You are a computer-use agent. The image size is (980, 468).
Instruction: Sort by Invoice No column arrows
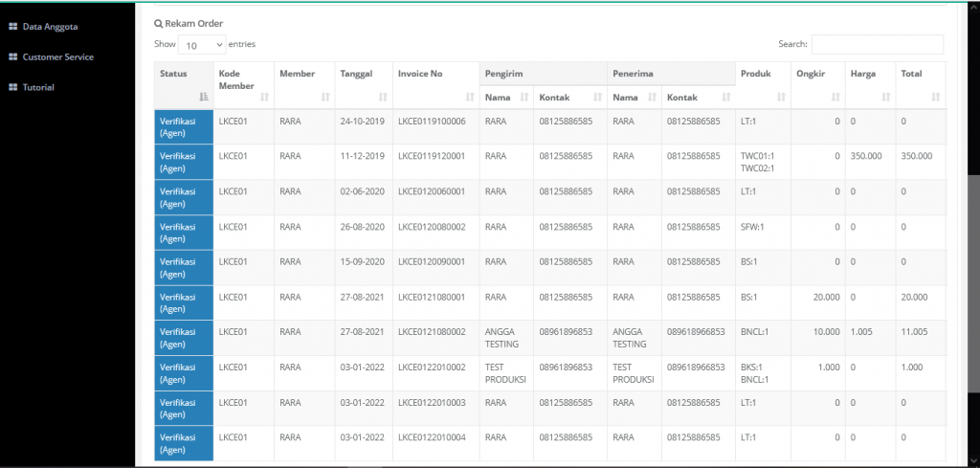469,97
